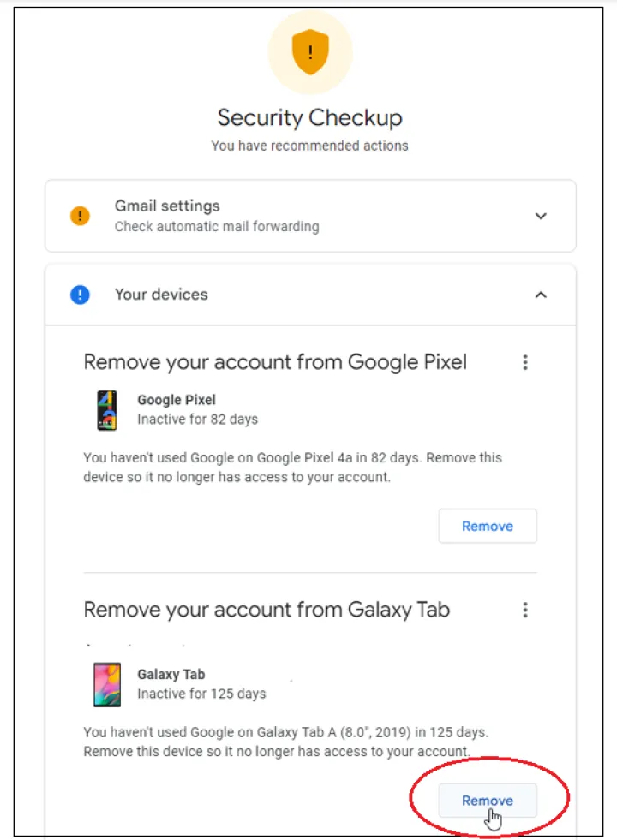Click the Gmail settings section title
Screen dimensions: 617x840
pos(167,206)
